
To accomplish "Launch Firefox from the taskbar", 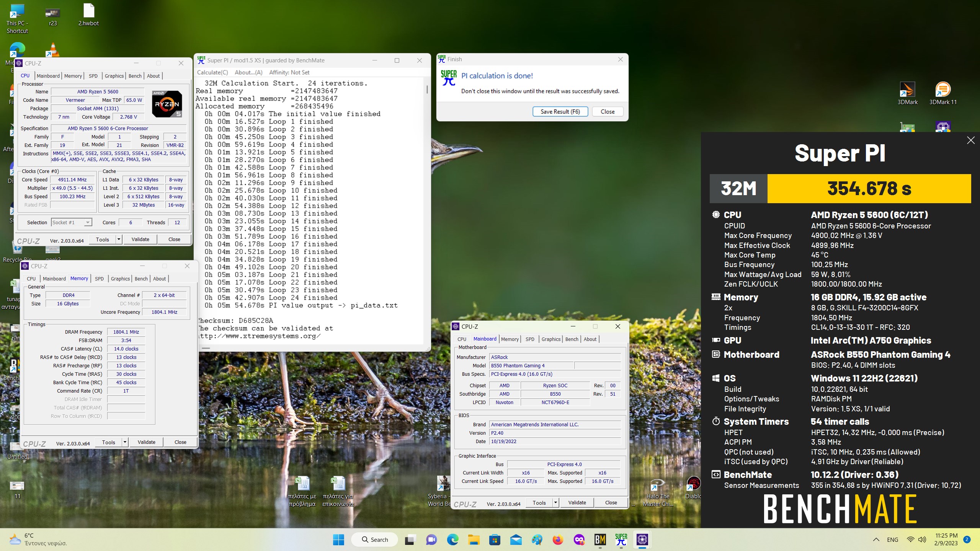I will [x=558, y=540].
